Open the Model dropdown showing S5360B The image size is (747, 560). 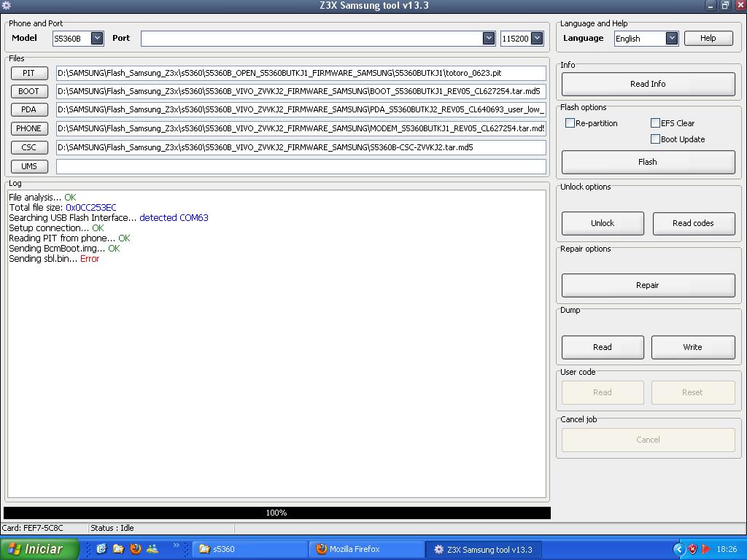click(x=97, y=38)
